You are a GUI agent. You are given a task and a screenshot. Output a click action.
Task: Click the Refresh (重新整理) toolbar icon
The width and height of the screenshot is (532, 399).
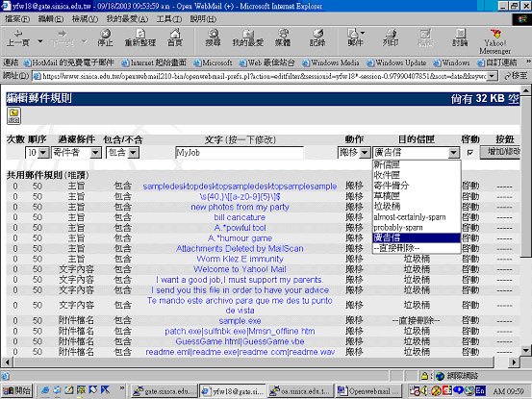click(x=140, y=37)
